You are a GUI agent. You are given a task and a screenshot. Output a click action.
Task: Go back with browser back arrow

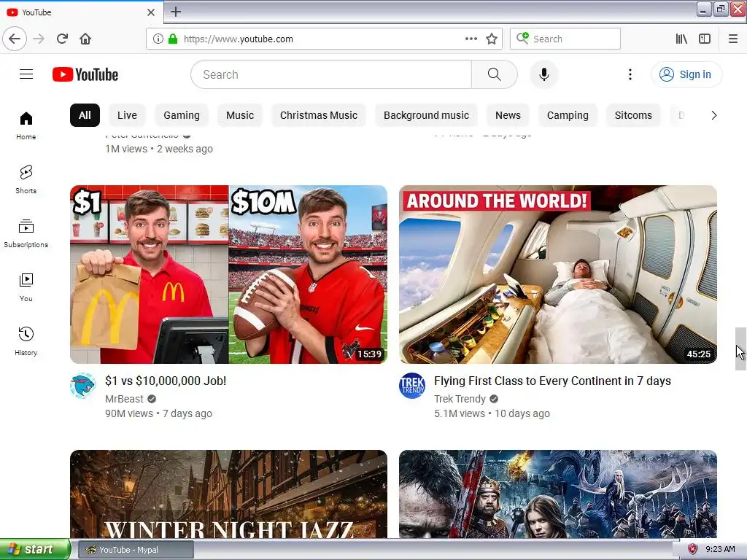[x=15, y=39]
